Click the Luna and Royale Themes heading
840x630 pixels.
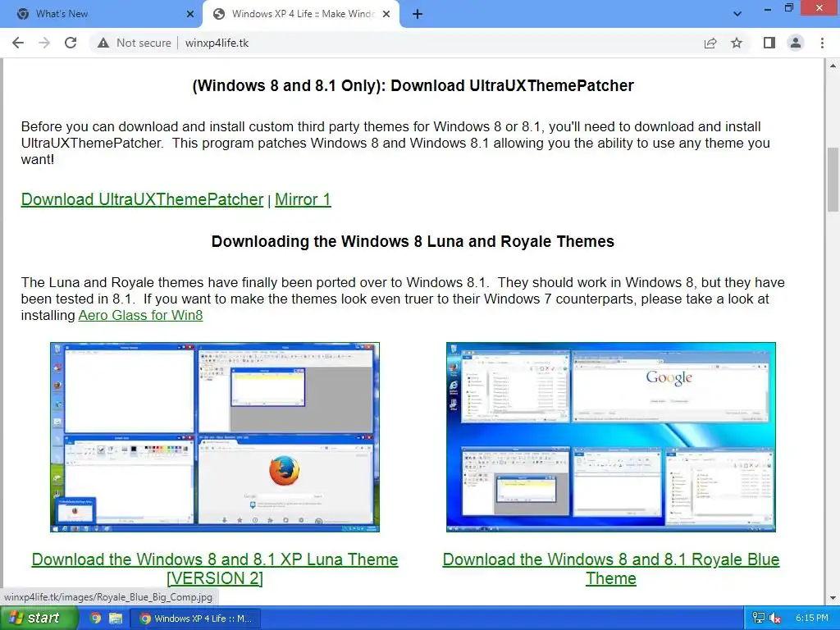413,242
